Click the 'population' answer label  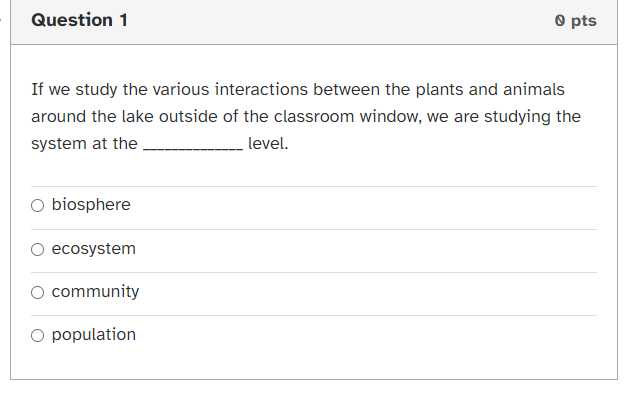[x=93, y=335]
